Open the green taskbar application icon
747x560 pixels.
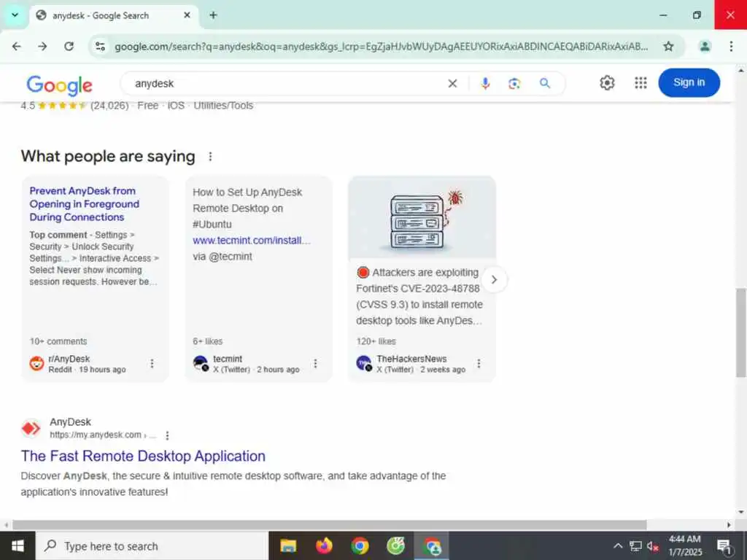coord(395,545)
